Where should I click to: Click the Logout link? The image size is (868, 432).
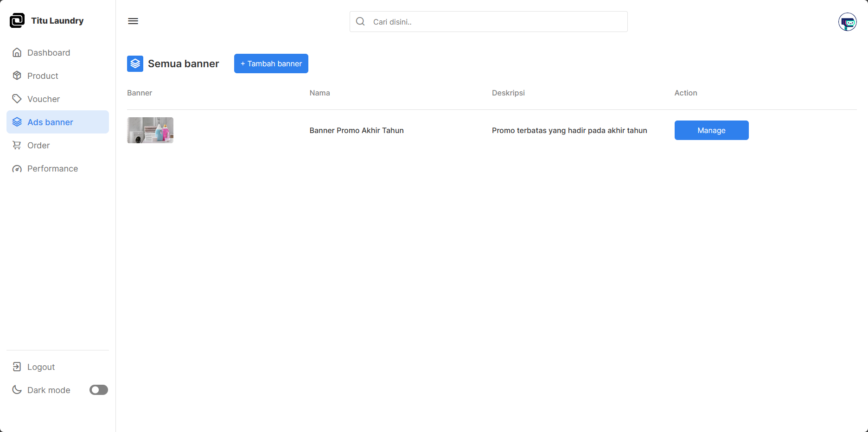coord(41,367)
